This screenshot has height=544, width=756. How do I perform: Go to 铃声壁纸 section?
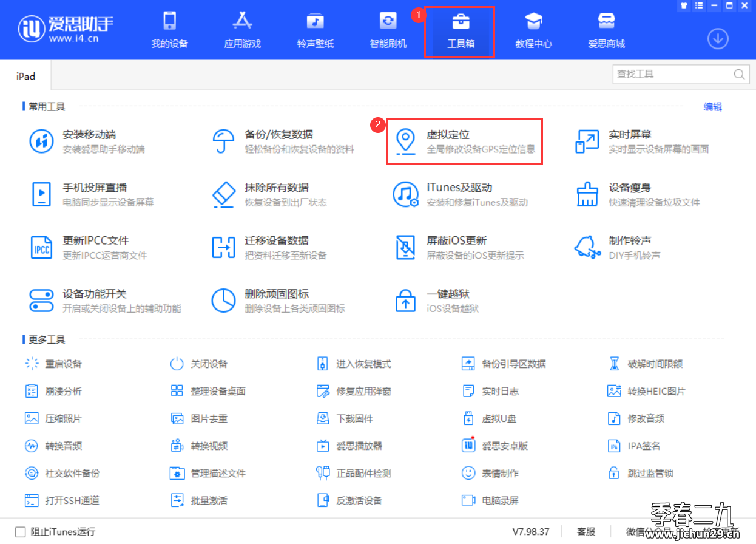coord(316,30)
